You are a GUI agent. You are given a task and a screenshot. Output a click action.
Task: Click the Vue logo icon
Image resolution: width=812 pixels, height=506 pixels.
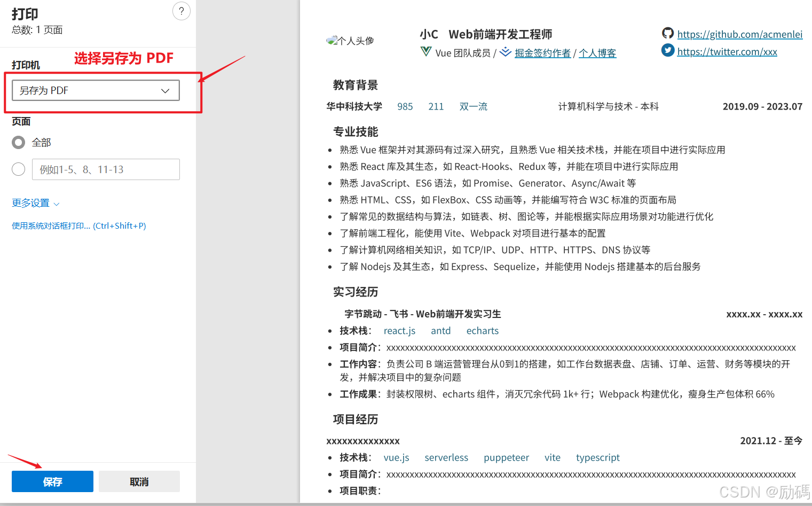point(426,52)
